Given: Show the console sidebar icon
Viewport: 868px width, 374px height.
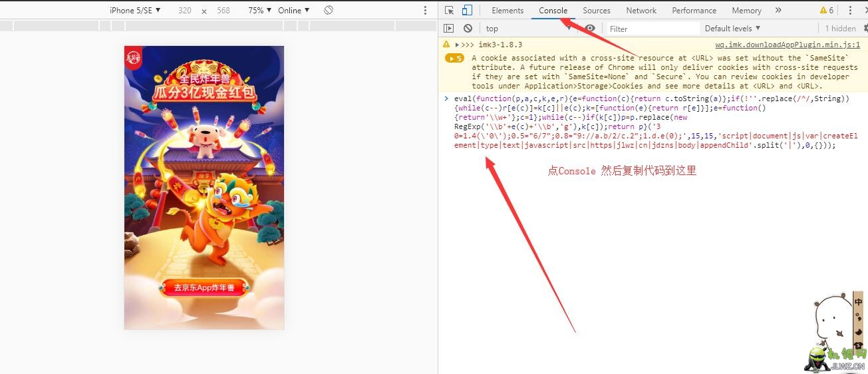Looking at the screenshot, I should [449, 29].
